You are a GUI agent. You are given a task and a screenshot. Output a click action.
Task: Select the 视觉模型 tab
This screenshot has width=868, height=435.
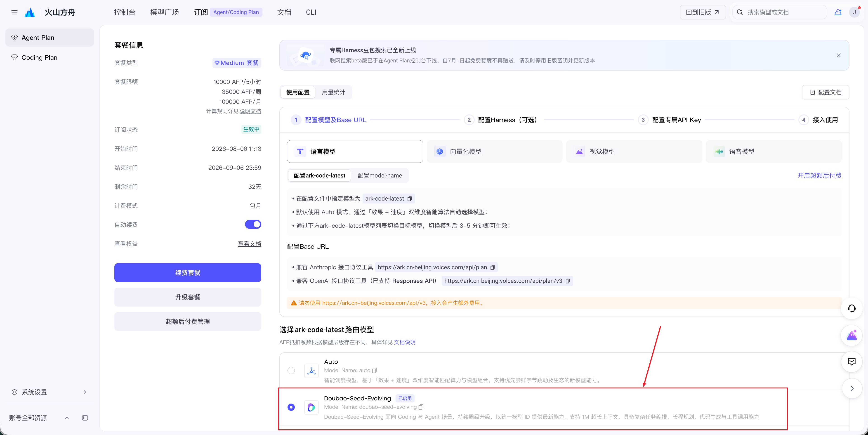pyautogui.click(x=634, y=152)
